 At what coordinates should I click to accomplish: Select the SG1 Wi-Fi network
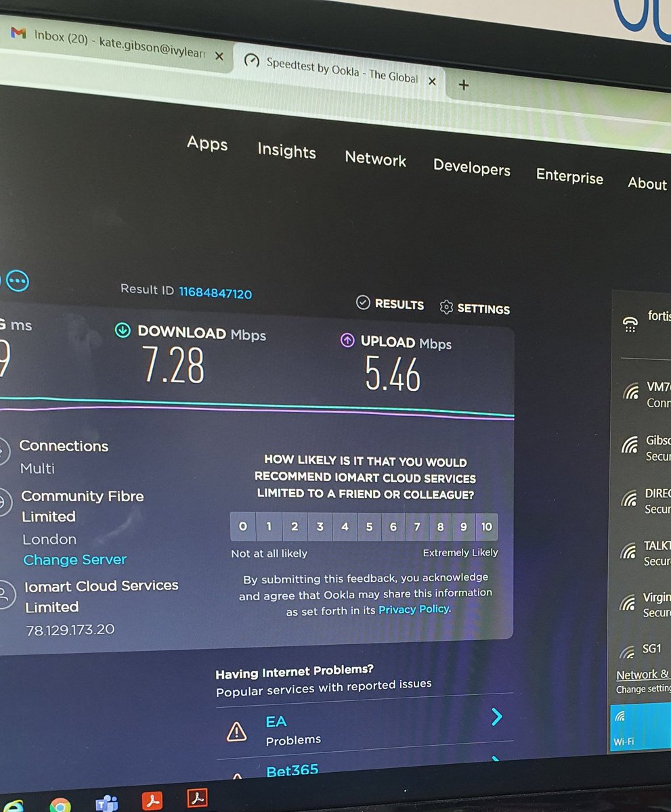click(643, 651)
